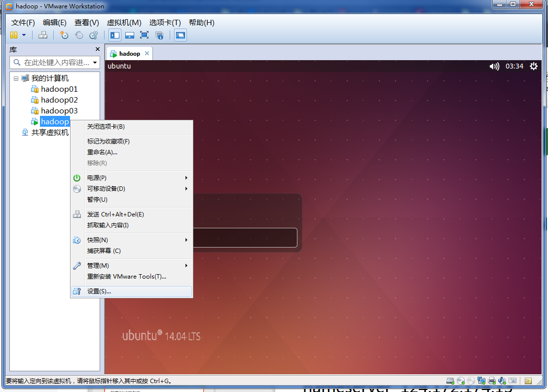Close the hadoop tab with its X
548x392 pixels.
(147, 53)
